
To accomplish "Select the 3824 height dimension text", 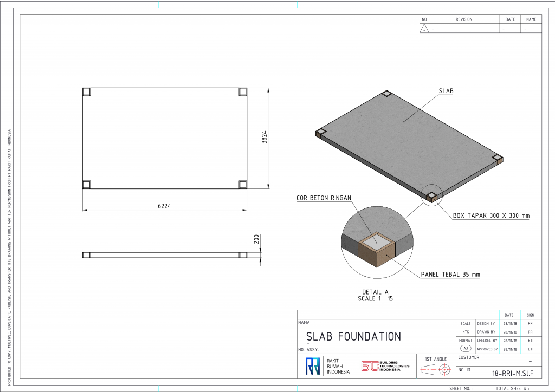I will click(264, 138).
